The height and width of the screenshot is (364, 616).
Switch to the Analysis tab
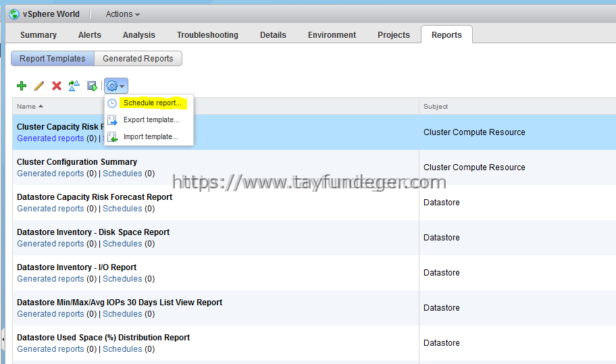click(x=139, y=35)
